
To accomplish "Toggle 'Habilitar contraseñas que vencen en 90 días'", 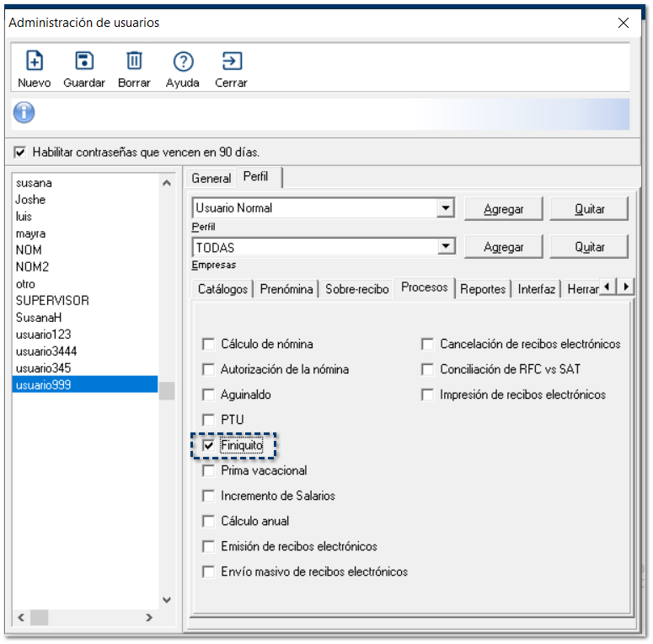I will click(x=19, y=152).
